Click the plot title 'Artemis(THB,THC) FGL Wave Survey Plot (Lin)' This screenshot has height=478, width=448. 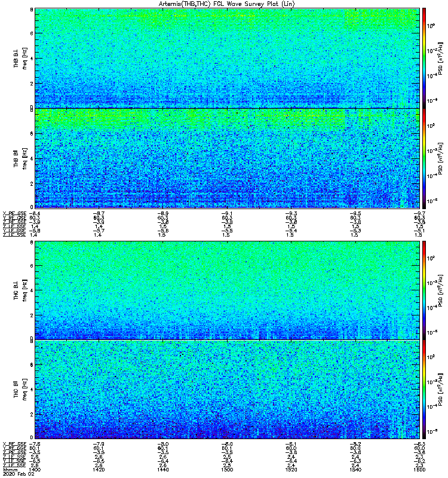tap(227, 4)
